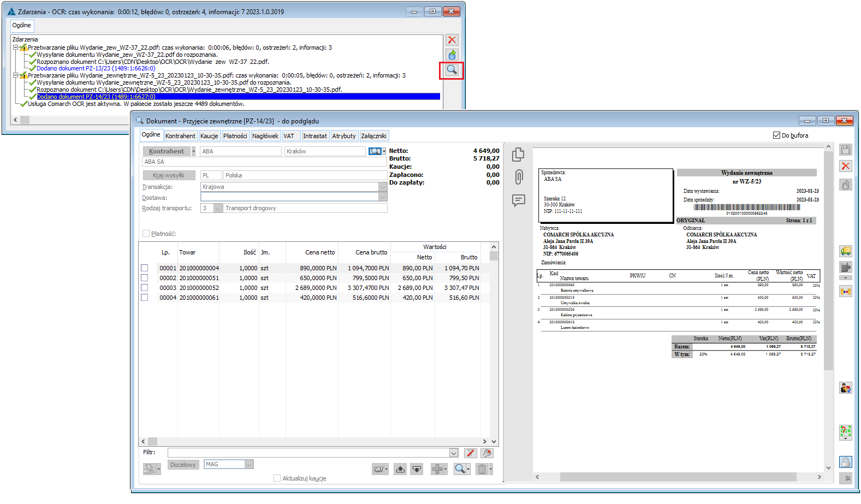Click the items table horizontal scrollbar thumb

coord(152,441)
